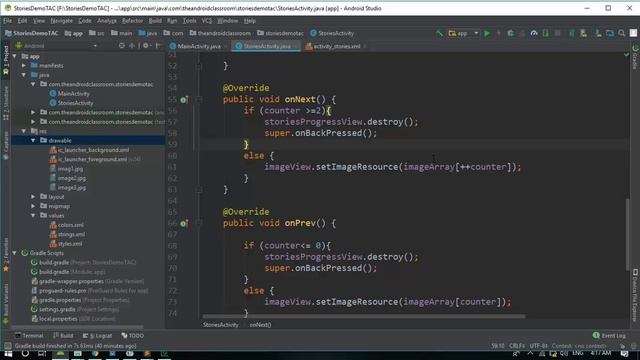Viewport: 640px width, 360px height.
Task: Click the collapse all icon in Project panel header
Action: pyautogui.click(x=132, y=46)
